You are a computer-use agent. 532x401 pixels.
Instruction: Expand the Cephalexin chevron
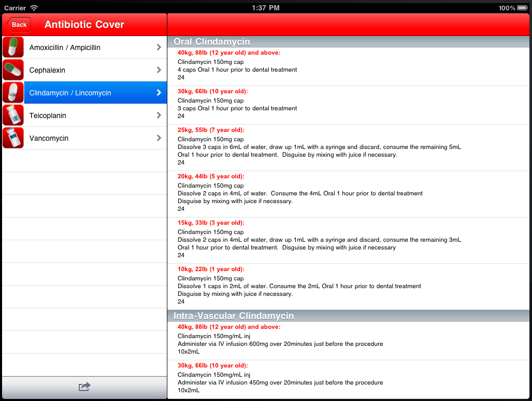159,70
